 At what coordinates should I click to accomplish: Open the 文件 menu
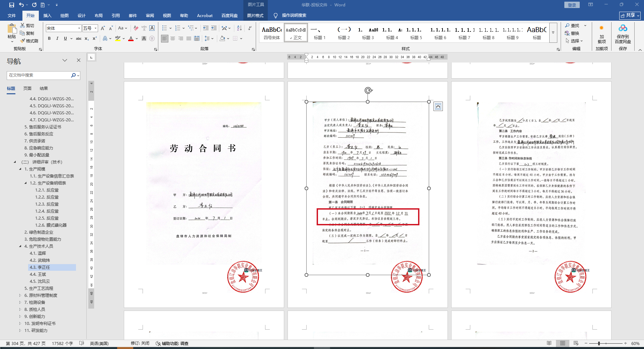[x=12, y=15]
